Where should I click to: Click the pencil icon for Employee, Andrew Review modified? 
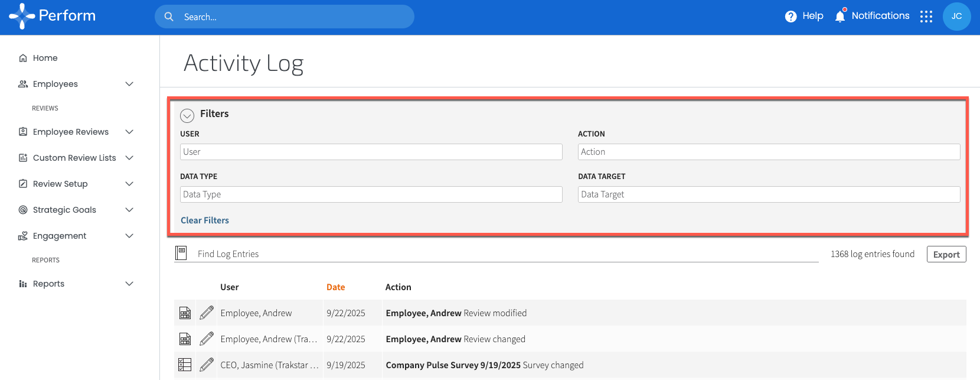coord(207,313)
